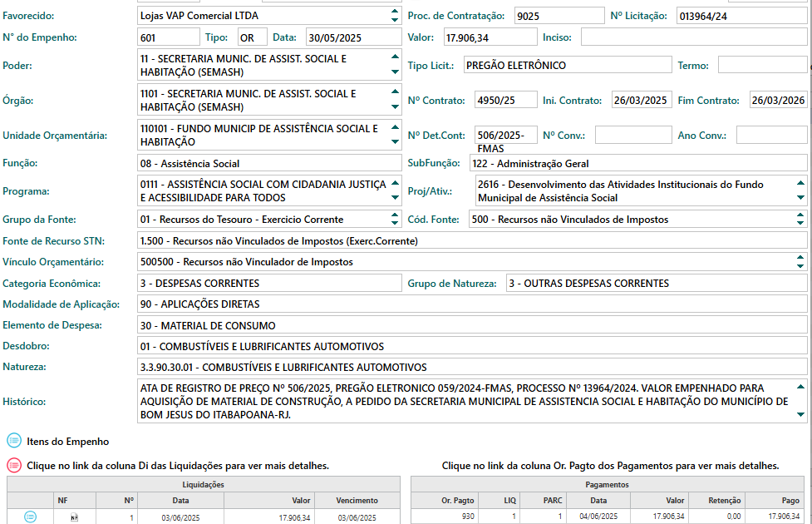812x524 pixels.
Task: Select the Valor field showing 17.906,34
Action: pyautogui.click(x=489, y=37)
